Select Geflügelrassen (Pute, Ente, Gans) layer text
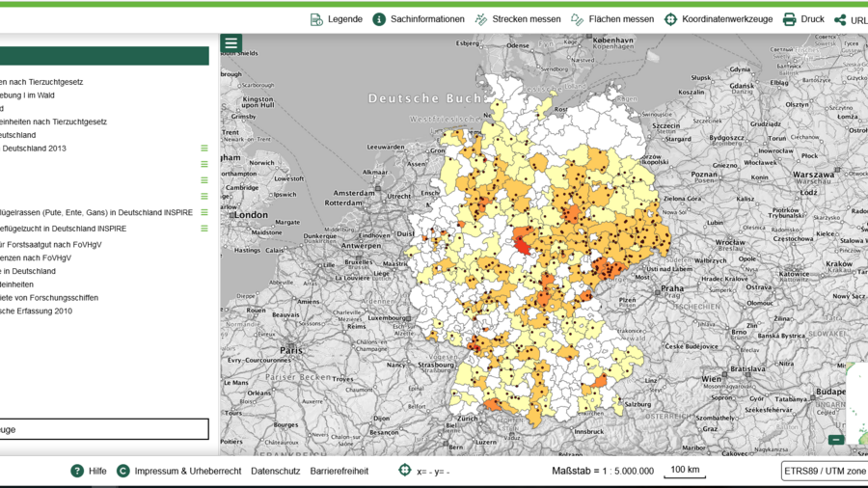 96,212
